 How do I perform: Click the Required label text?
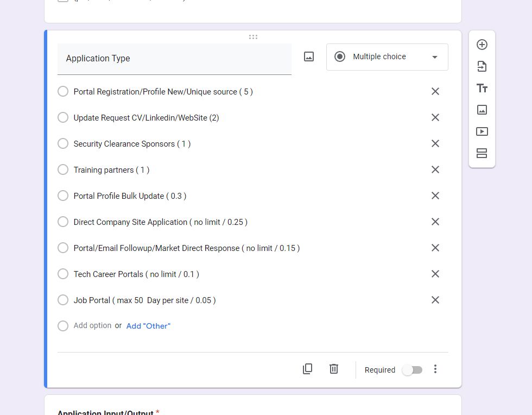coord(380,370)
